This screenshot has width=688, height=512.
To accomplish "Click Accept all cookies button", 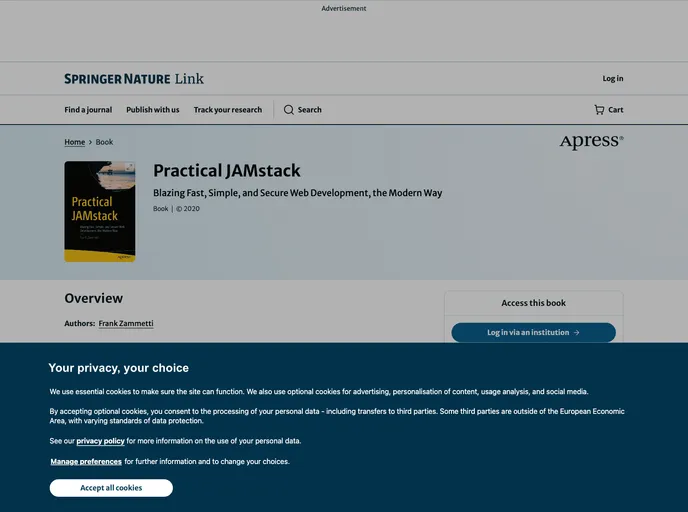I will 111,488.
